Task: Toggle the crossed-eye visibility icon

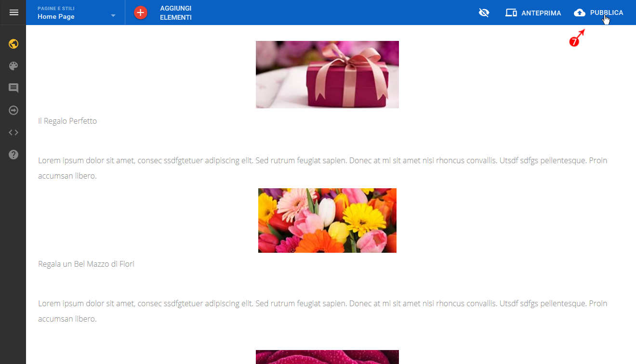Action: (484, 13)
